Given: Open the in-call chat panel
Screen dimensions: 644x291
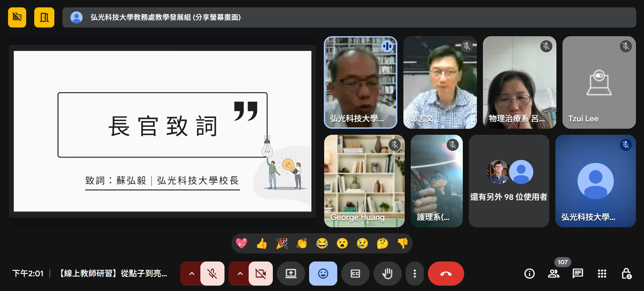Looking at the screenshot, I should pyautogui.click(x=578, y=274).
